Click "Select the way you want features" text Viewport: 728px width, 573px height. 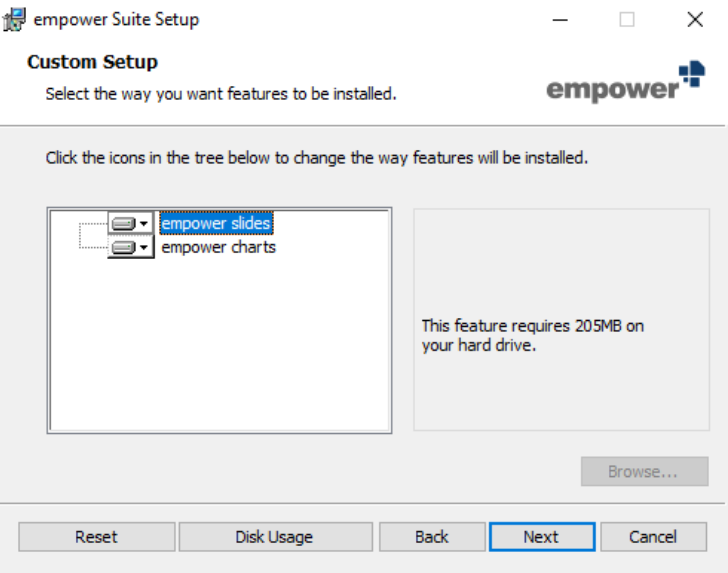[221, 94]
